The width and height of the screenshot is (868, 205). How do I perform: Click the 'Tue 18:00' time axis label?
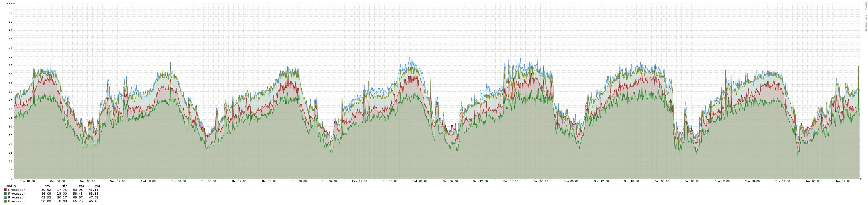coord(27,182)
